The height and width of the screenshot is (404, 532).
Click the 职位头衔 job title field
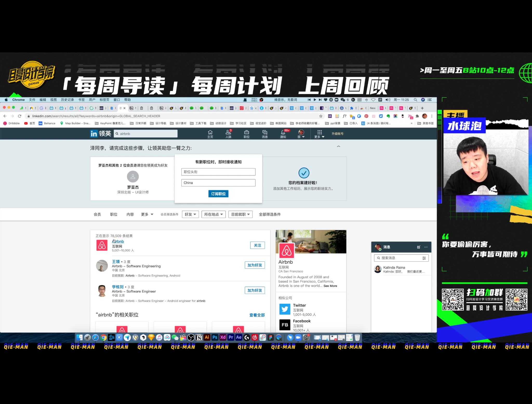218,172
